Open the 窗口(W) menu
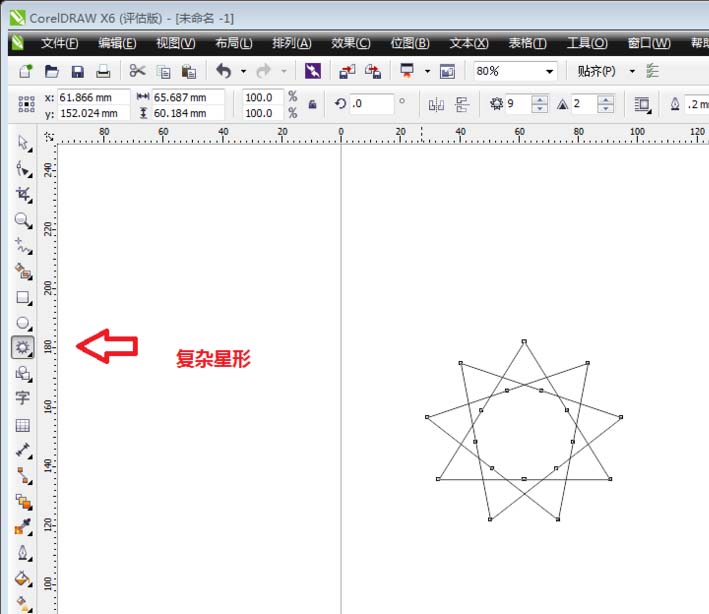Viewport: 709px width, 614px height. click(x=648, y=43)
